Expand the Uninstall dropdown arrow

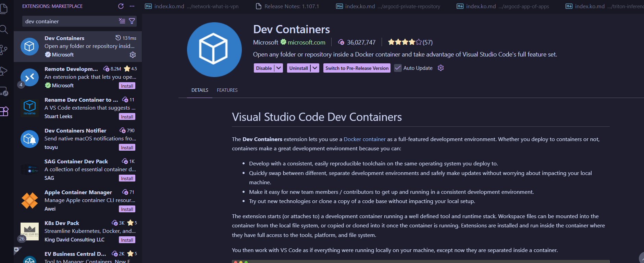tap(315, 68)
